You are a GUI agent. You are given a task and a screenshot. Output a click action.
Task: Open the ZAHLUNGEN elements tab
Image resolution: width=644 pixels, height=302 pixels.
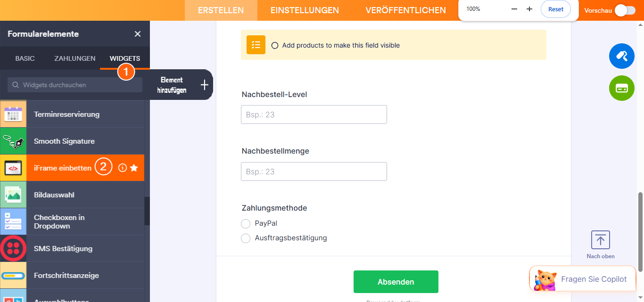point(74,58)
